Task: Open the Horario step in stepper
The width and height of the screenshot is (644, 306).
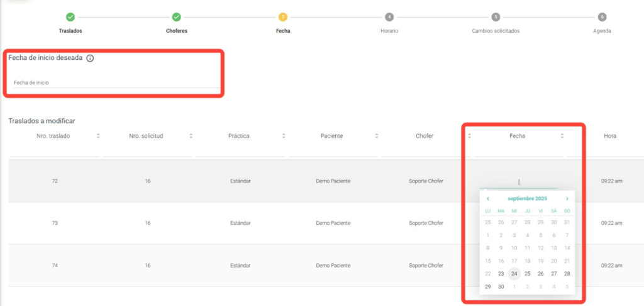Action: (x=389, y=17)
